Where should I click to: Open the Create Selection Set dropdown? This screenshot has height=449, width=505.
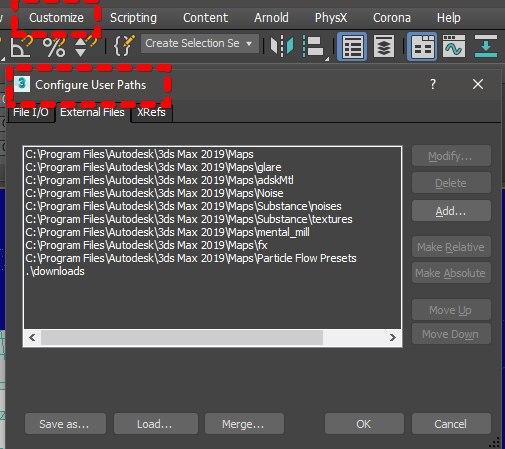[x=200, y=44]
